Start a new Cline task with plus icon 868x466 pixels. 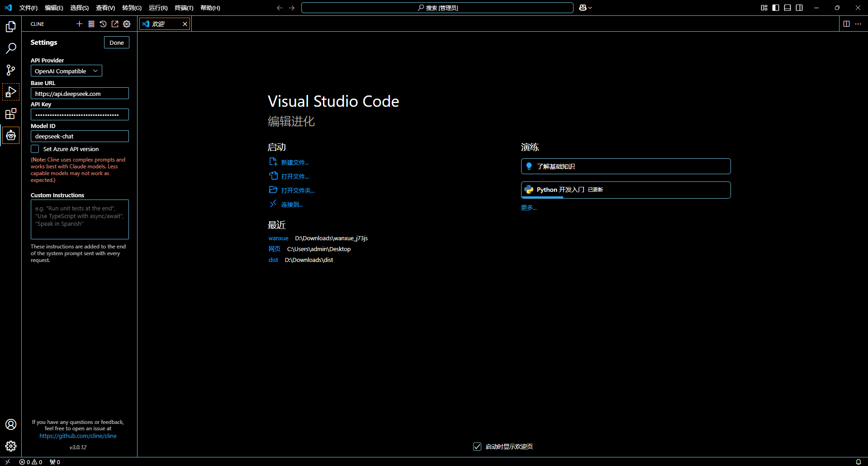click(80, 24)
